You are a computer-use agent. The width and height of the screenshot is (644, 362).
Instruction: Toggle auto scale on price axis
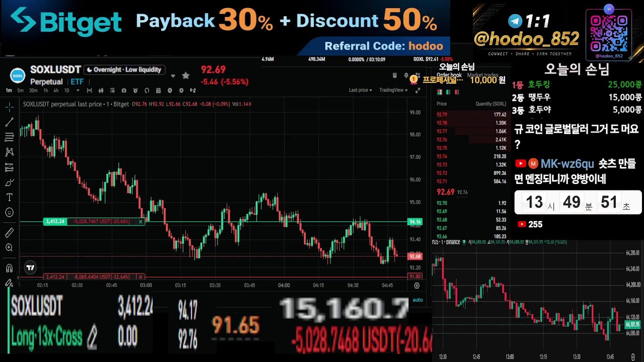[418, 300]
